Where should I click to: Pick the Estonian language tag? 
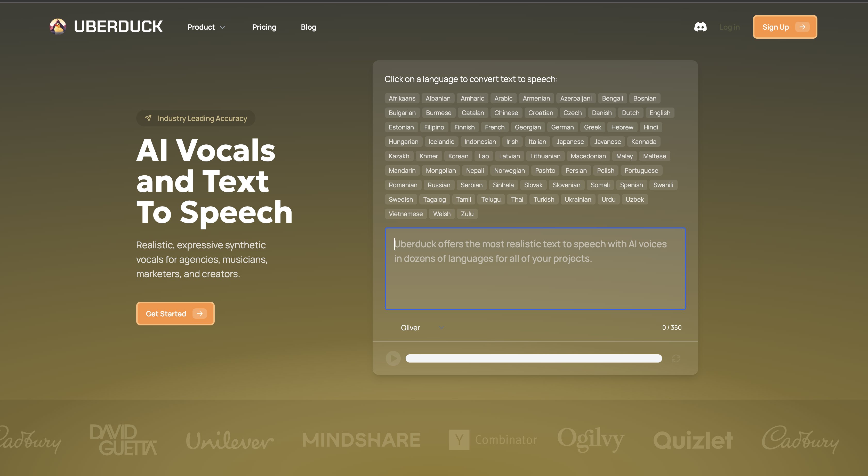pos(401,127)
